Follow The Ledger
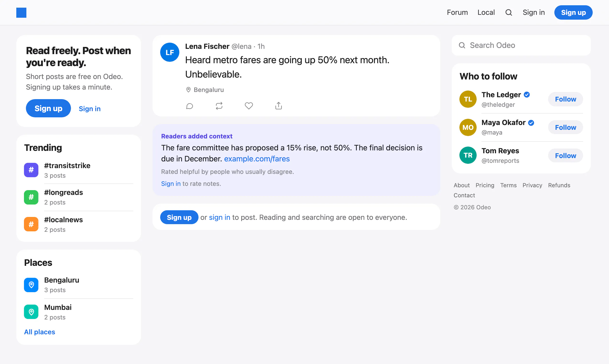609x364 pixels. [x=565, y=99]
